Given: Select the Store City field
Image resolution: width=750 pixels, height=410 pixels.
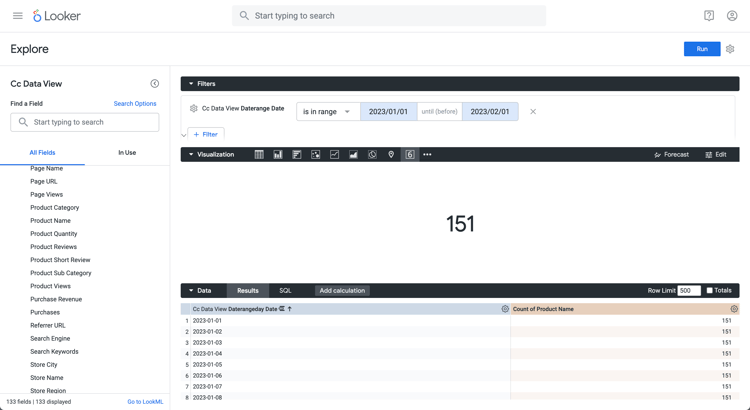Looking at the screenshot, I should (44, 365).
